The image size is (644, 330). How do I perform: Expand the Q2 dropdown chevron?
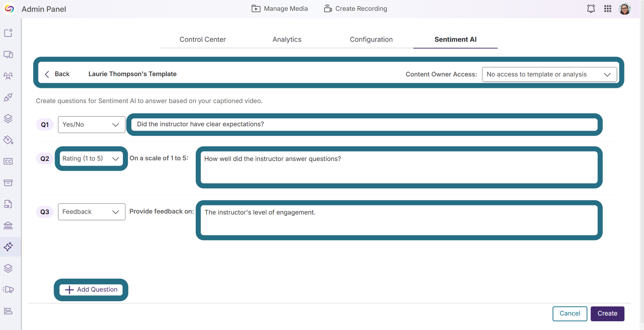(116, 159)
